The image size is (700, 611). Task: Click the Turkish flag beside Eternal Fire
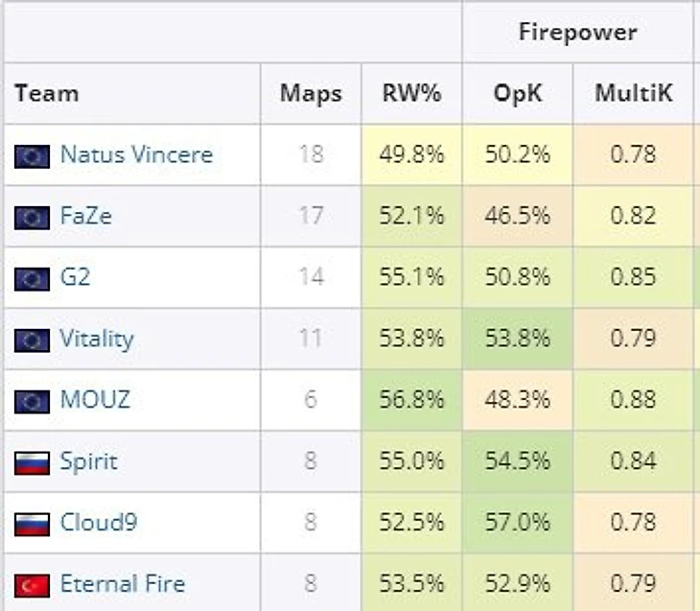coord(32,585)
